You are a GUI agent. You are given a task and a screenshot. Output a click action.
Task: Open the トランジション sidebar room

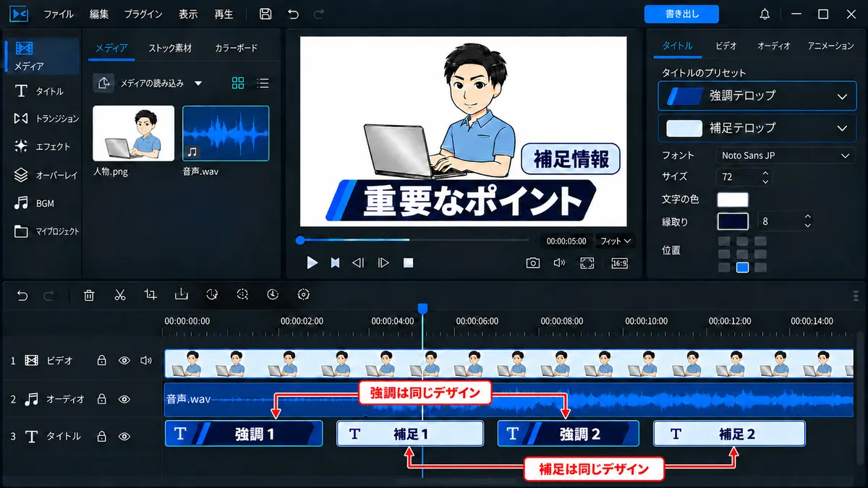click(47, 119)
